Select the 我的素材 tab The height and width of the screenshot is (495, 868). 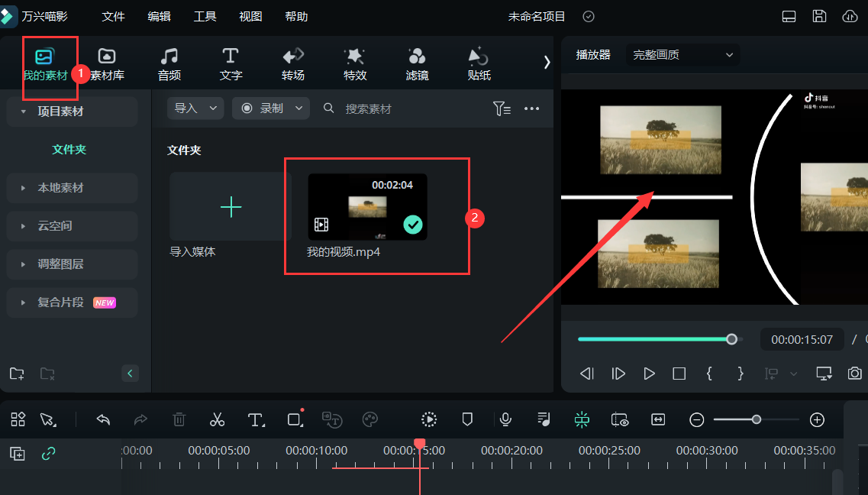[x=45, y=64]
